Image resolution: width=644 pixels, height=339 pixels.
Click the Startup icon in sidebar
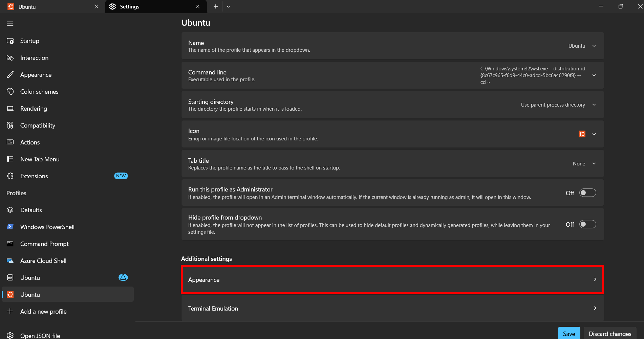[x=10, y=41]
